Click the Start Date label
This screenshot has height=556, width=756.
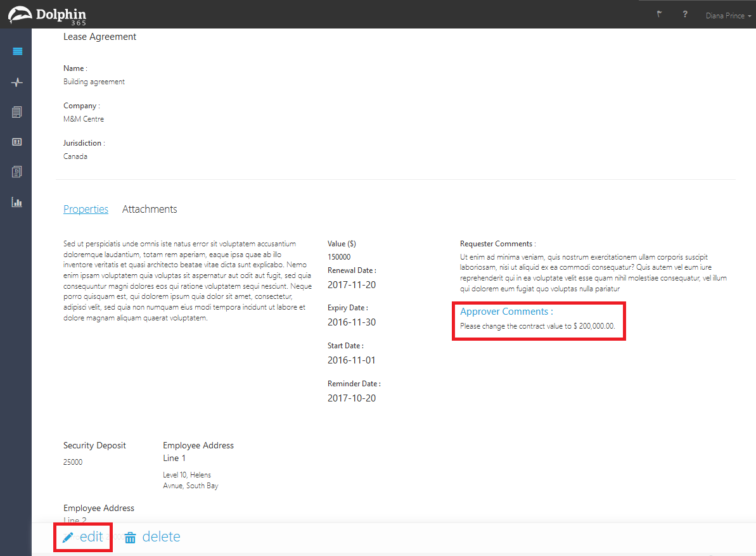click(x=345, y=346)
